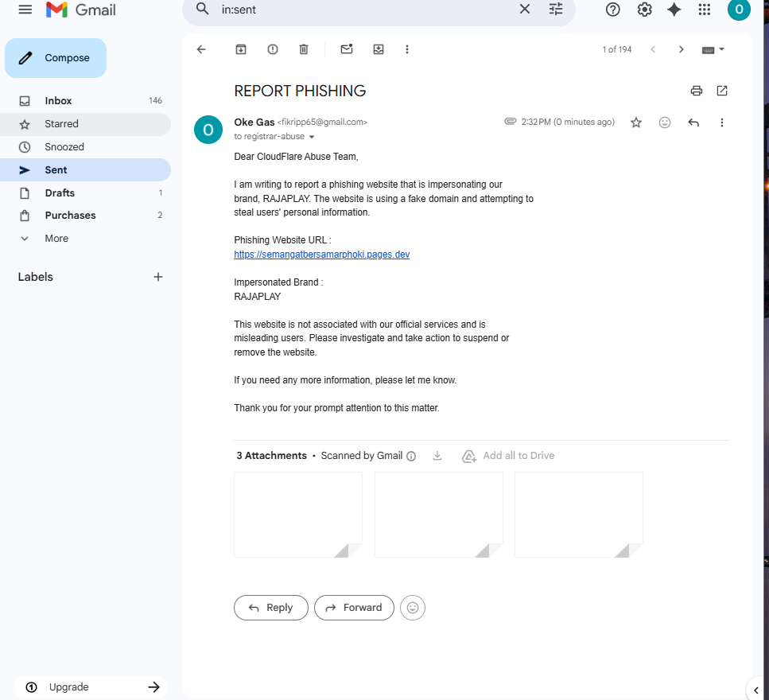Open the third attachment thumbnail
This screenshot has width=769, height=700.
[x=579, y=515]
